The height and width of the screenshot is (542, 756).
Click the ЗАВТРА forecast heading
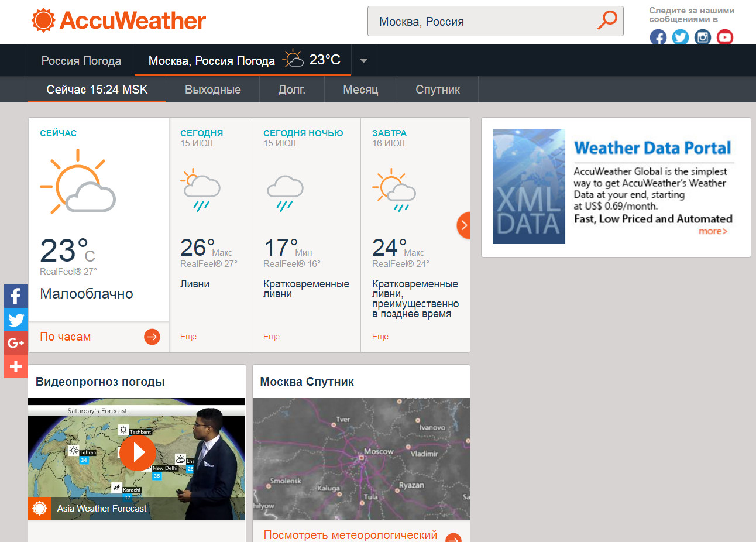(x=390, y=133)
